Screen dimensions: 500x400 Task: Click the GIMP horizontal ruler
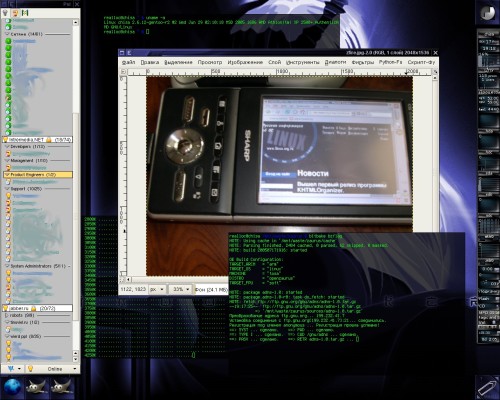pos(279,72)
